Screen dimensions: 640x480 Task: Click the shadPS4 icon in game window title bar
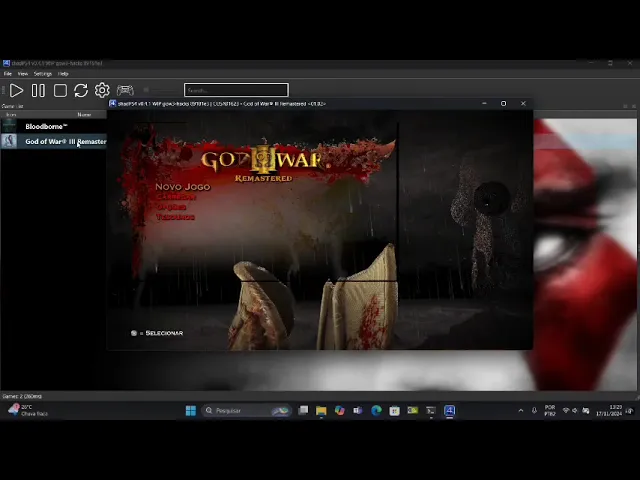pyautogui.click(x=112, y=104)
